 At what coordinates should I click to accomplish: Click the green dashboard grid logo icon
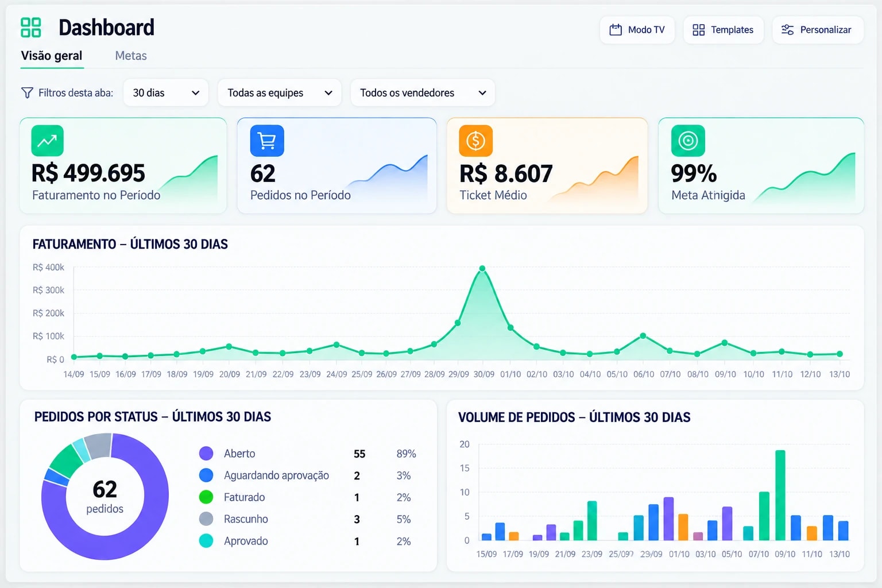[31, 27]
